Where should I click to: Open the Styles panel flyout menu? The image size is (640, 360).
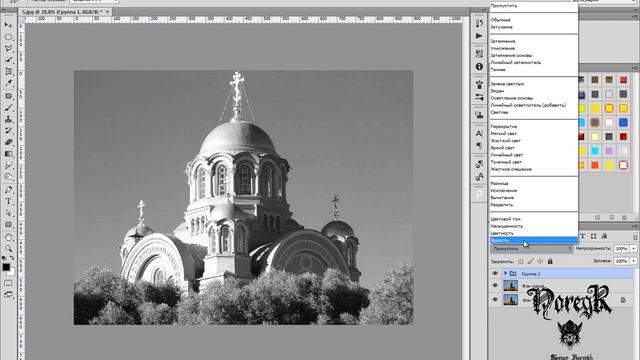(635, 68)
